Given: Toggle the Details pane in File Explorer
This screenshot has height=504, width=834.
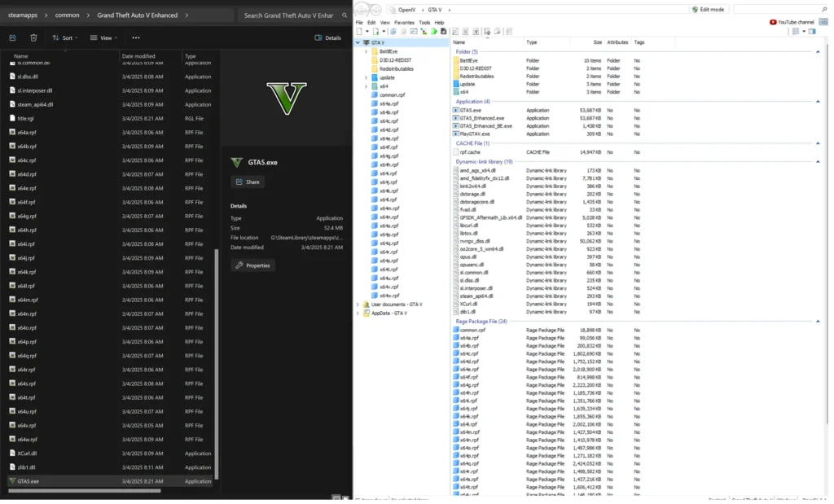Looking at the screenshot, I should pos(327,37).
